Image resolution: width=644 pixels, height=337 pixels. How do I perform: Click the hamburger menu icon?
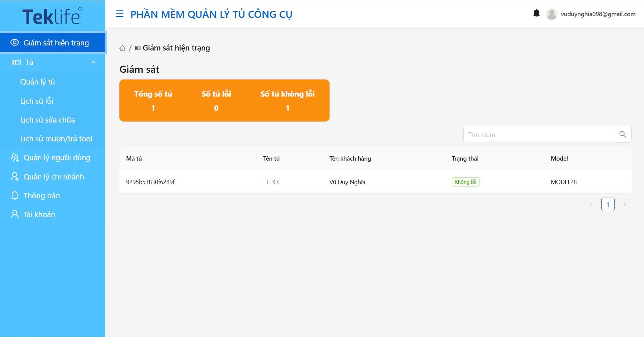(x=119, y=14)
